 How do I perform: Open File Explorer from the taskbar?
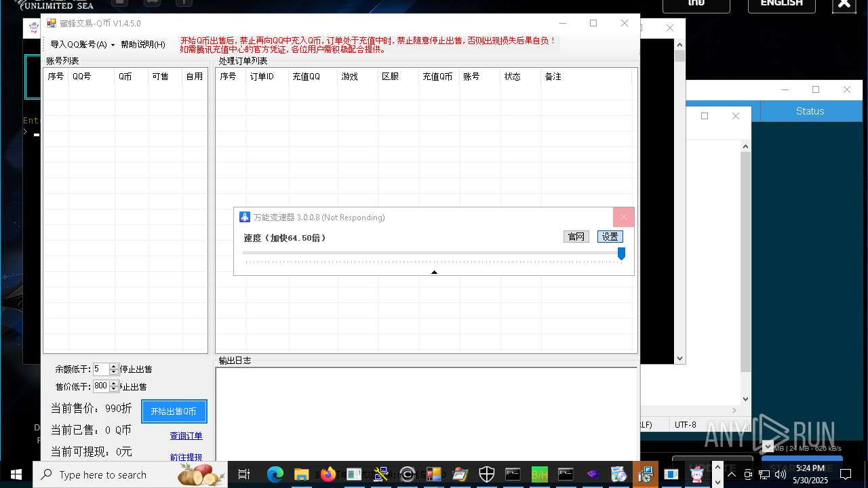click(301, 474)
